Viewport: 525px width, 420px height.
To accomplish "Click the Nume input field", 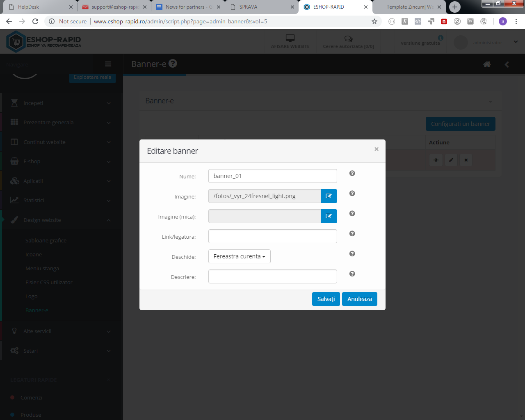I will [x=273, y=176].
